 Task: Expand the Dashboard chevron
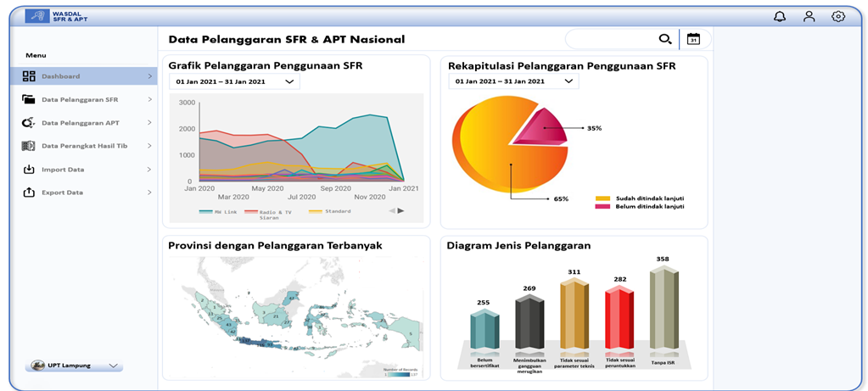(149, 76)
